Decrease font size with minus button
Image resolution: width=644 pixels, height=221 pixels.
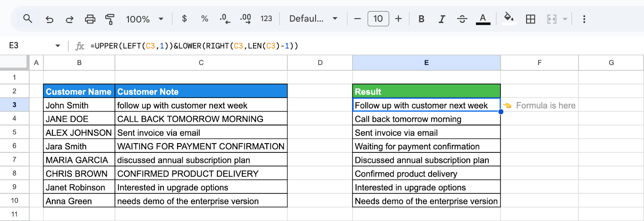[x=357, y=19]
